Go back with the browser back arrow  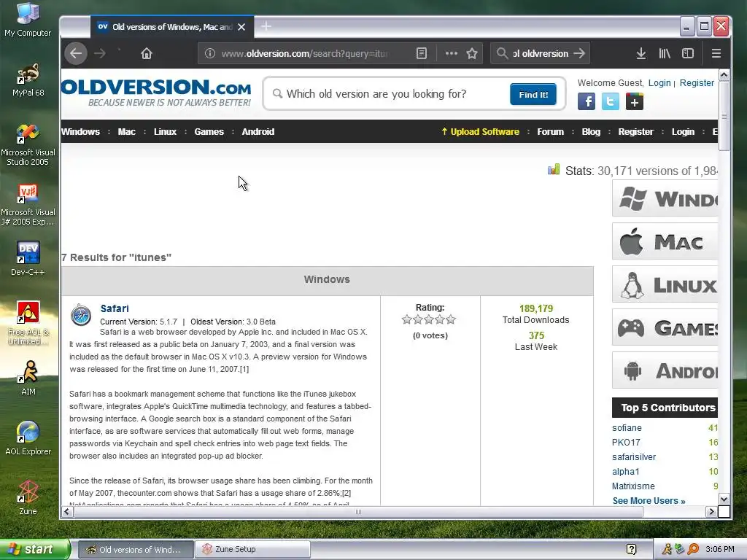[76, 53]
